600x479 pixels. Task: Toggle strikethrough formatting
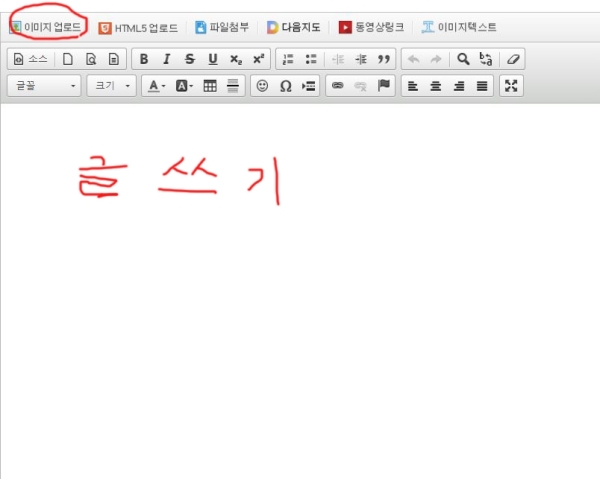[x=189, y=59]
